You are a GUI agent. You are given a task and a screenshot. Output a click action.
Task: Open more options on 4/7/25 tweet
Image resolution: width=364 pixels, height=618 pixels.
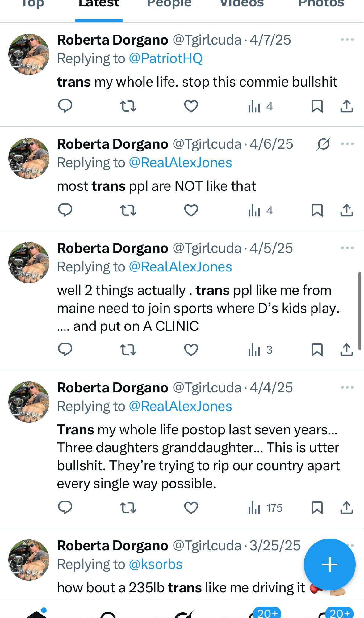[x=347, y=40]
